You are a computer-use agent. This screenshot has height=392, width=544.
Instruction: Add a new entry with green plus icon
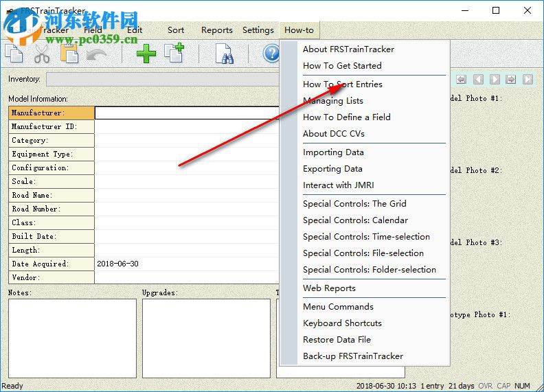[146, 54]
